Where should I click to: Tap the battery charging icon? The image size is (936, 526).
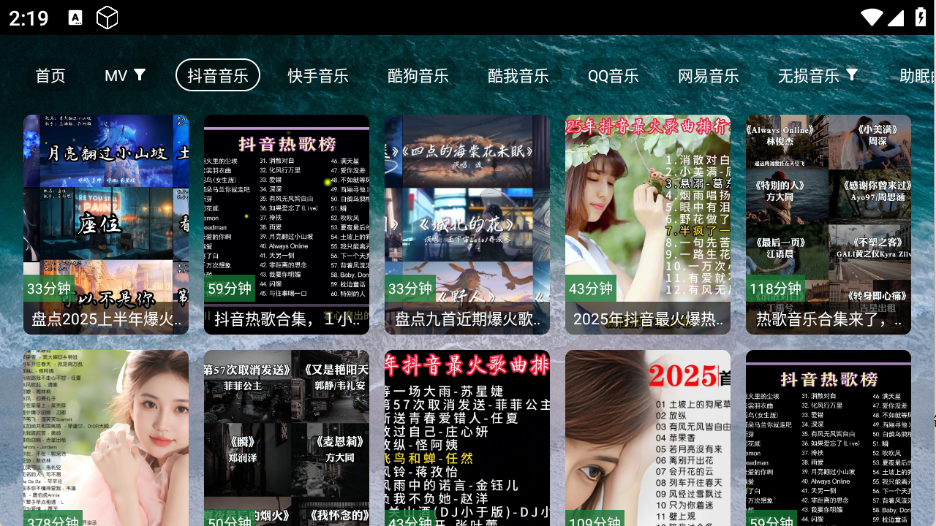pyautogui.click(x=921, y=17)
